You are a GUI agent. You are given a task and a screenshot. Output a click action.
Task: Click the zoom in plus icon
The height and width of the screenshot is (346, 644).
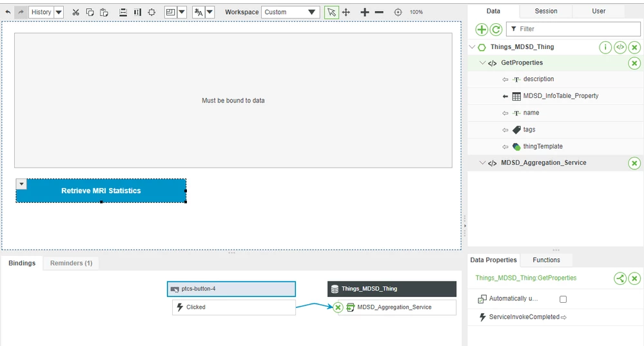(364, 12)
